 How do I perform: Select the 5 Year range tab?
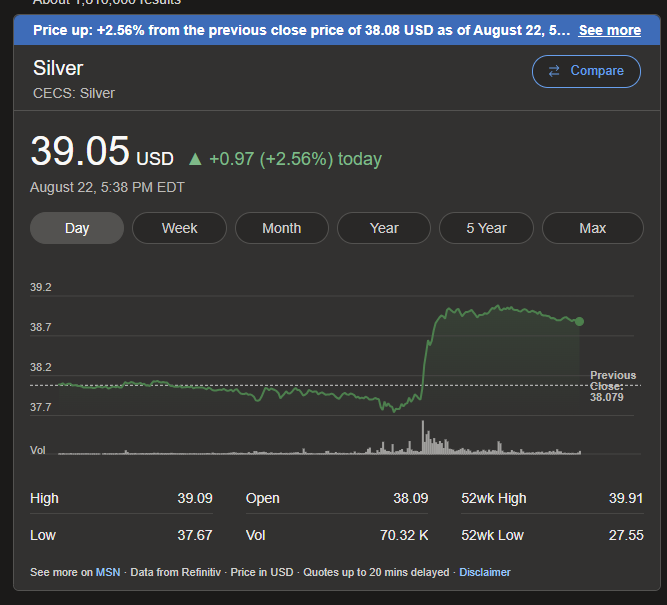(x=486, y=228)
